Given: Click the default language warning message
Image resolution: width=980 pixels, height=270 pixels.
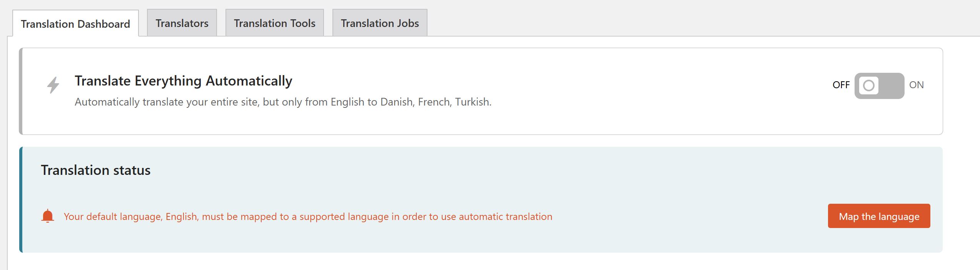Looking at the screenshot, I should coord(308,217).
